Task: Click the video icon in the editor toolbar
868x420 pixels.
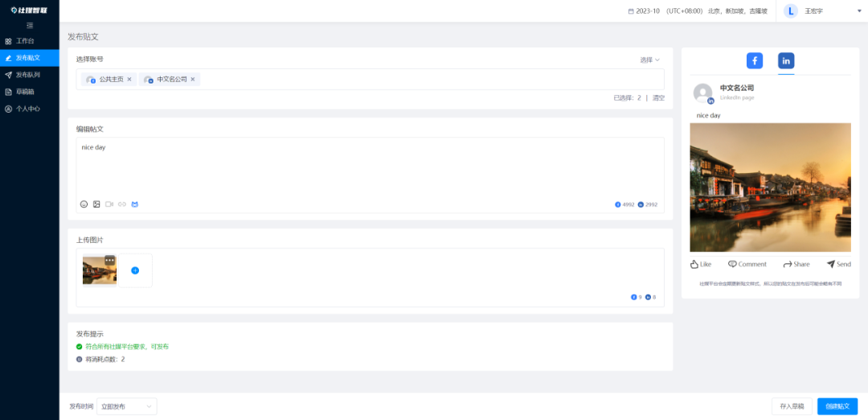Action: (109, 204)
